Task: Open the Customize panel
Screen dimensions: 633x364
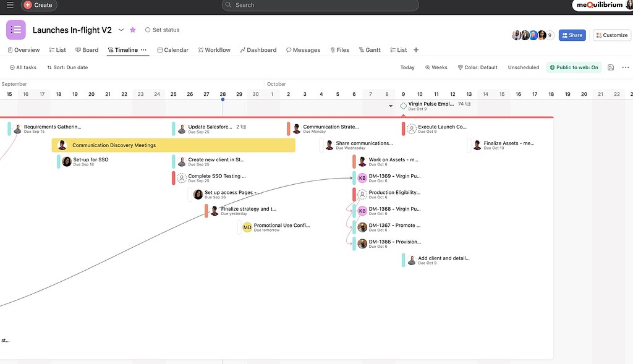Action: click(x=611, y=35)
